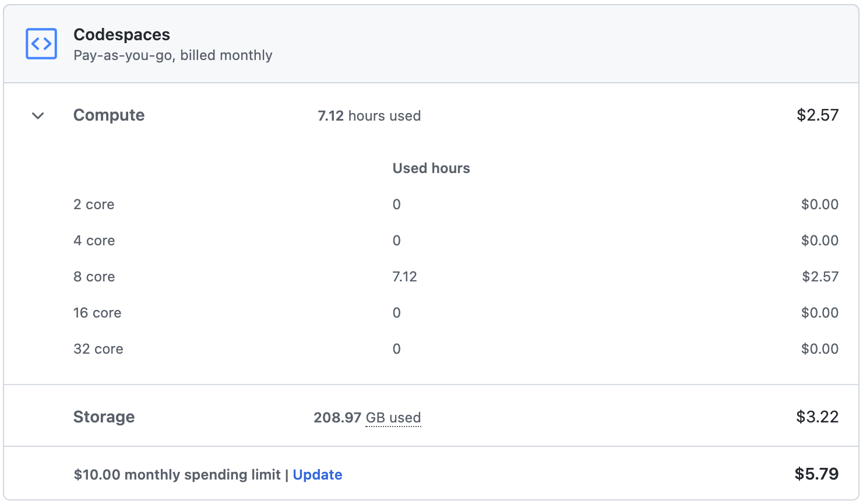Click the Storage cost $3.22
The image size is (863, 504).
click(818, 417)
